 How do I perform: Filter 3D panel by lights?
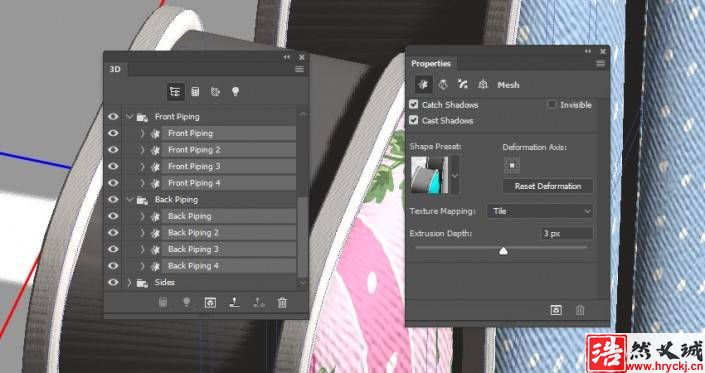[235, 92]
